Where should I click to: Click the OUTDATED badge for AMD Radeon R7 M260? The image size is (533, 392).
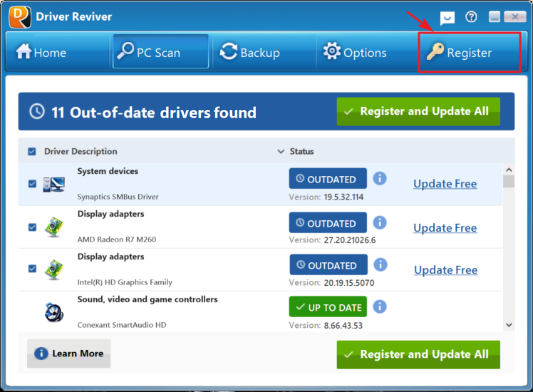pos(328,222)
